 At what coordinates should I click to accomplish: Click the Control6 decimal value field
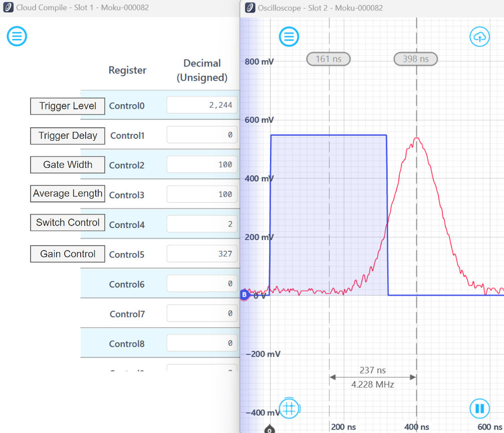tap(202, 284)
